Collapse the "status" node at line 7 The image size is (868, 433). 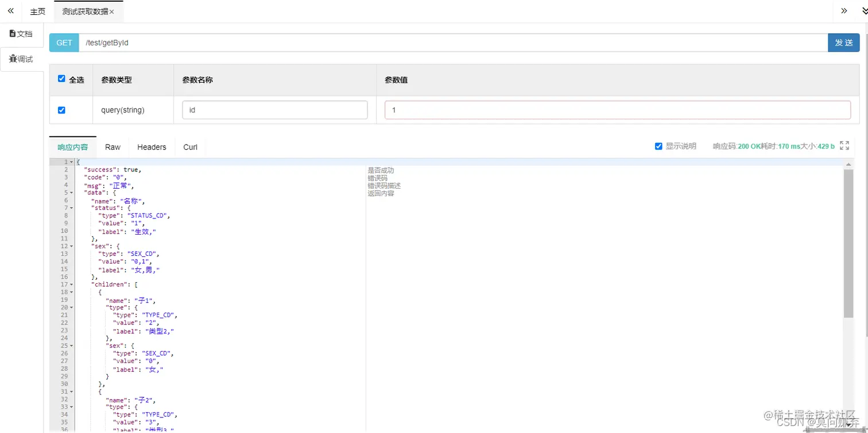(x=71, y=208)
